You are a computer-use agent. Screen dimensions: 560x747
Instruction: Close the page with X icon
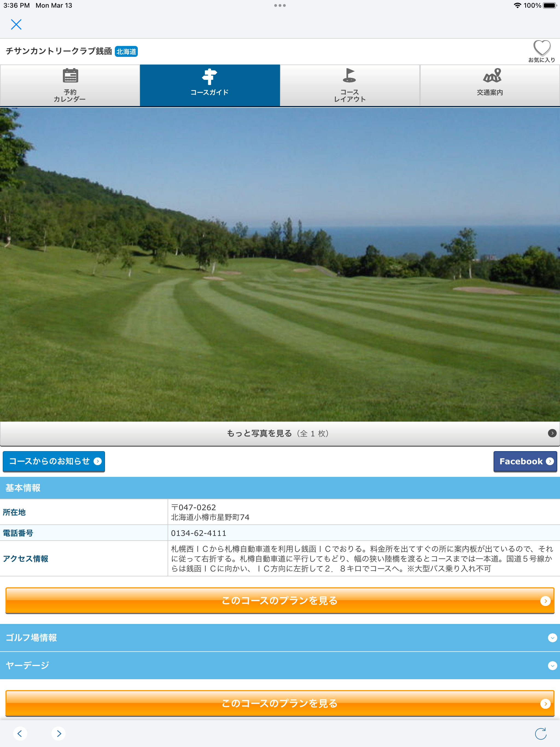coord(16,24)
